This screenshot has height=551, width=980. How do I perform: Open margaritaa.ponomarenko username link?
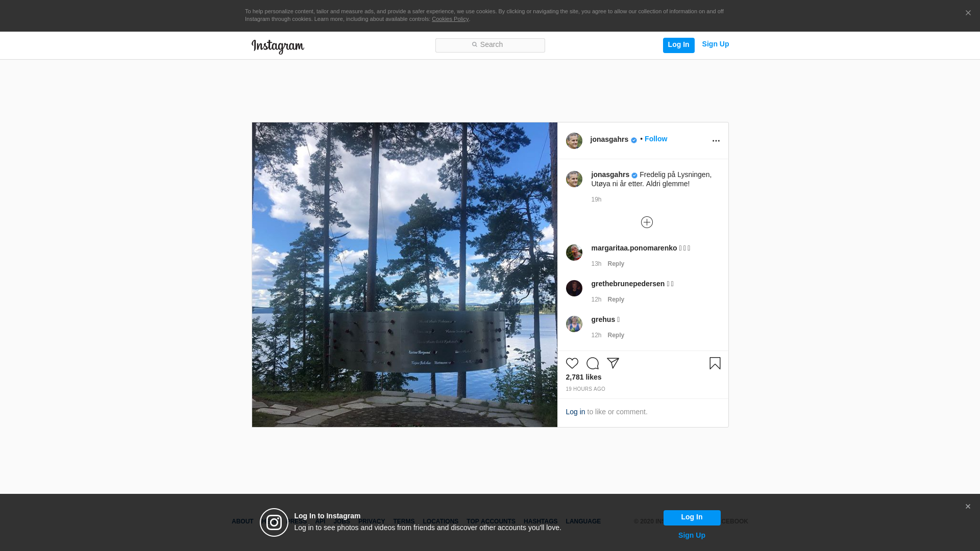coord(634,248)
